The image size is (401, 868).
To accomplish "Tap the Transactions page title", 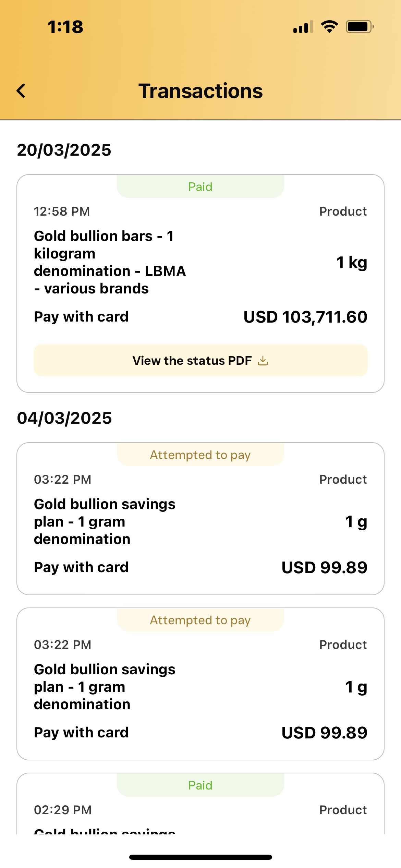I will click(200, 91).
